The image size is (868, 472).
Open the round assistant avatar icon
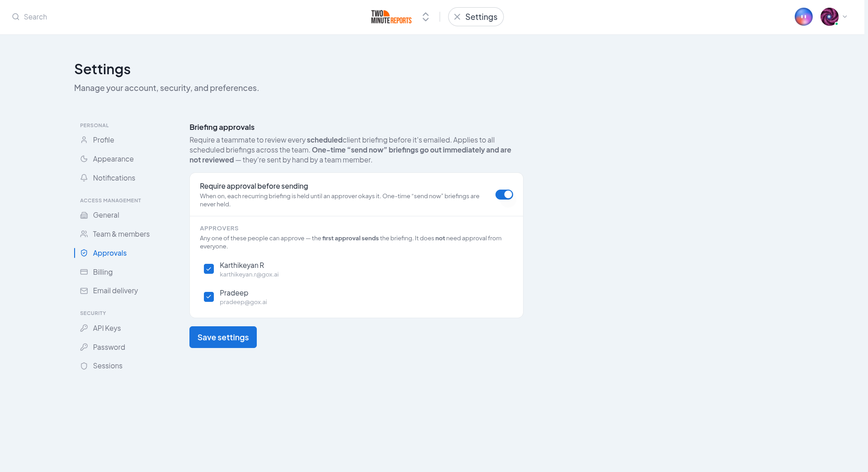[803, 17]
